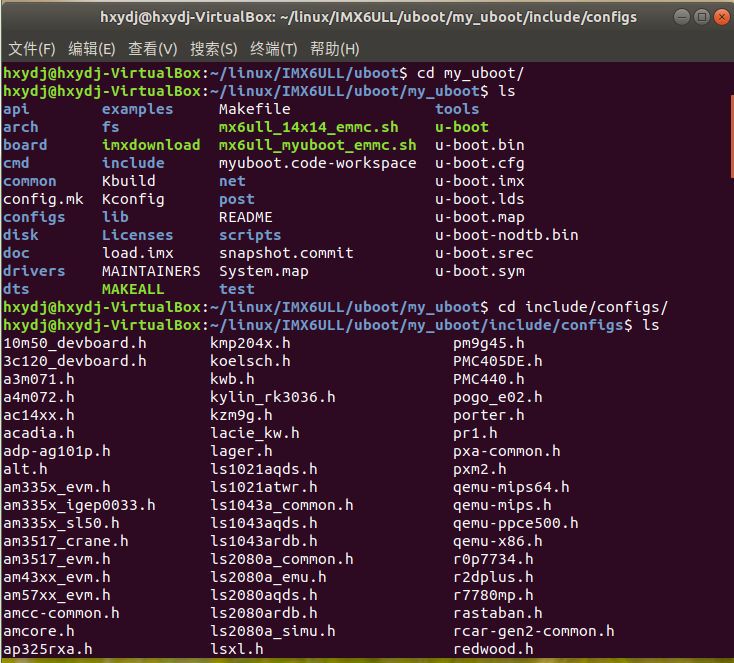Click the 'load.imx' file name

pos(138,253)
